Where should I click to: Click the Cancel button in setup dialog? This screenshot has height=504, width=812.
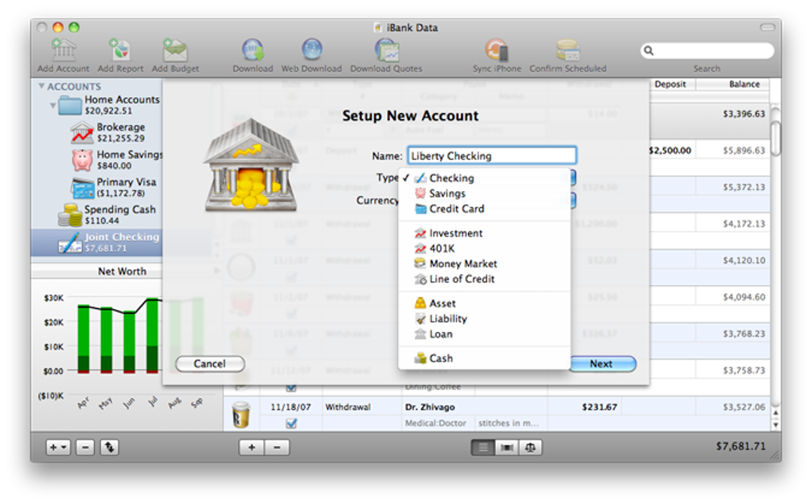[x=209, y=364]
